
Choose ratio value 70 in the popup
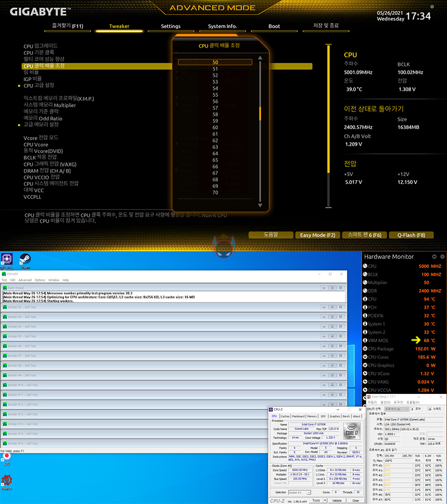tap(215, 192)
